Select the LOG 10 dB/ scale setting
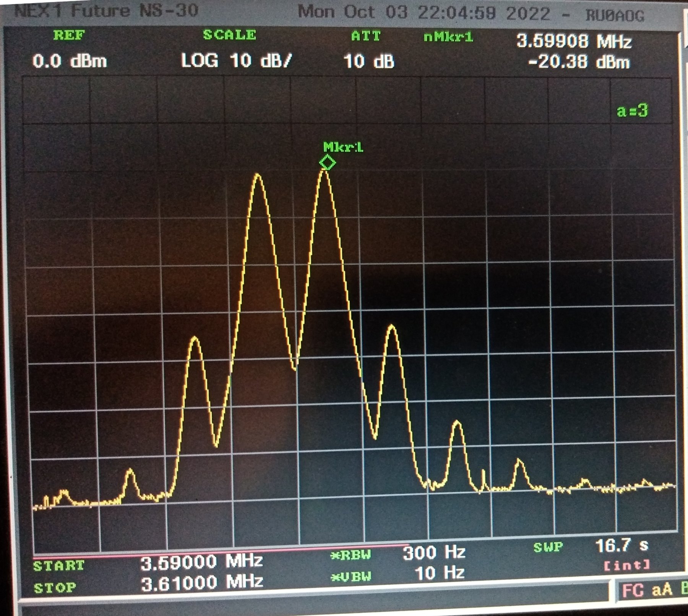Image resolution: width=688 pixels, height=616 pixels. 237,61
